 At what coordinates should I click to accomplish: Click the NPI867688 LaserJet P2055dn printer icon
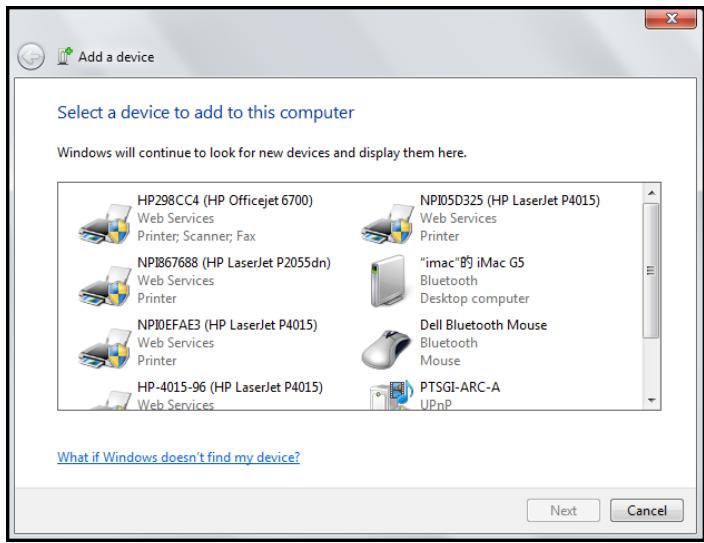(x=105, y=286)
